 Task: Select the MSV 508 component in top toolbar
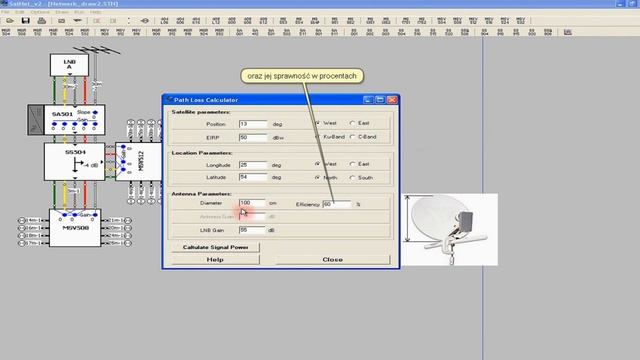point(457,20)
